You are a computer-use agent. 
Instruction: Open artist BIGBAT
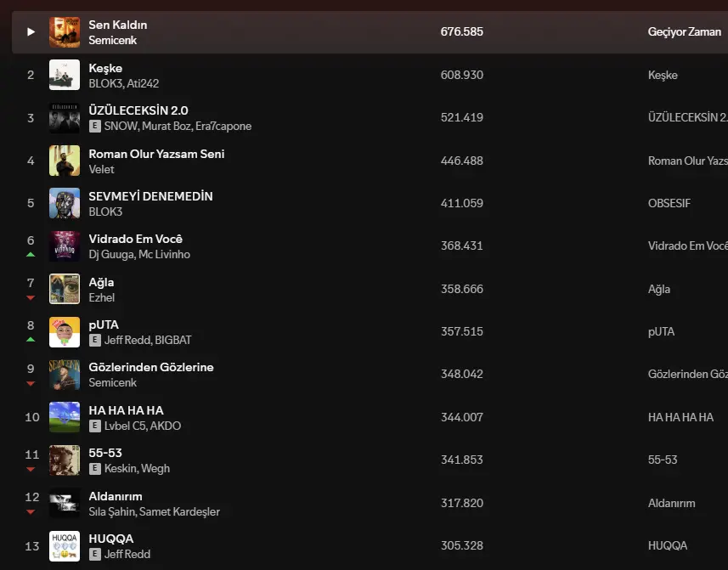[x=173, y=341]
